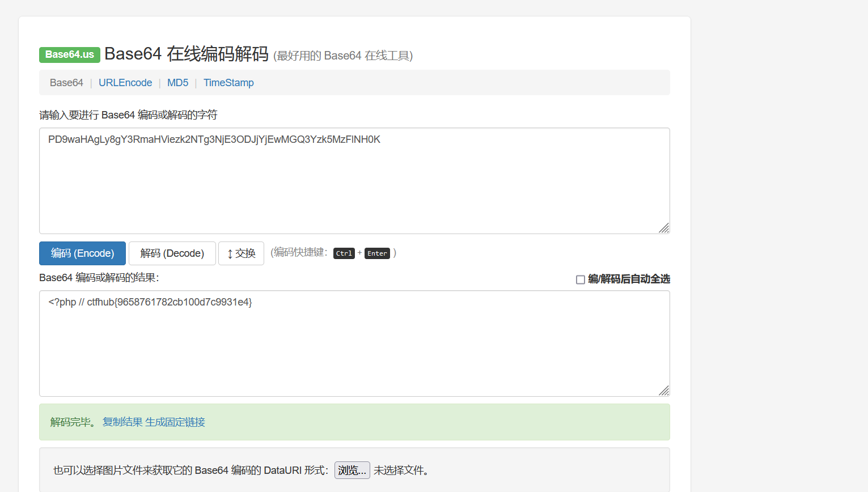
Task: Click the 浏览... file browse button
Action: point(352,470)
